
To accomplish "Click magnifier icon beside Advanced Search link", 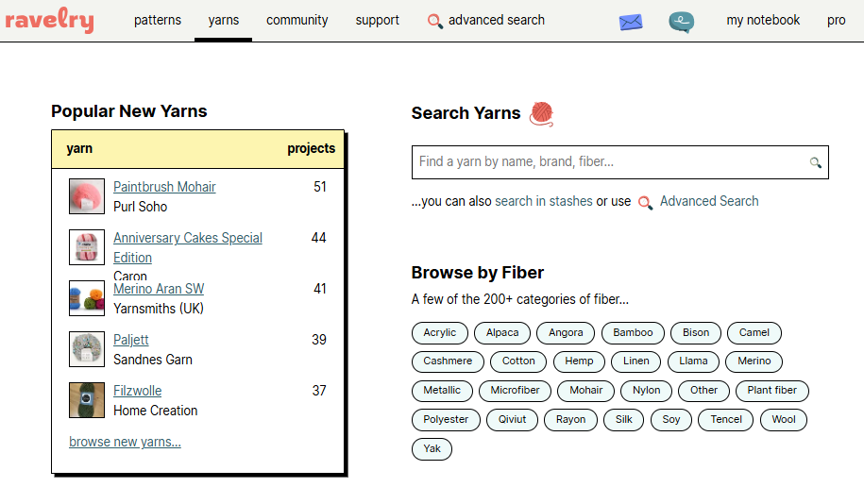I will tap(645, 202).
